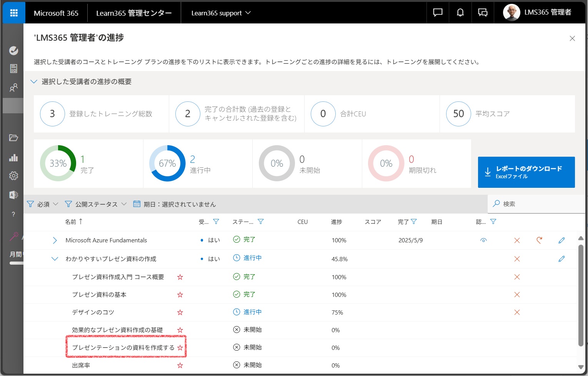588x376 pixels.
Task: Filter the 完了 date column
Action: pos(414,222)
